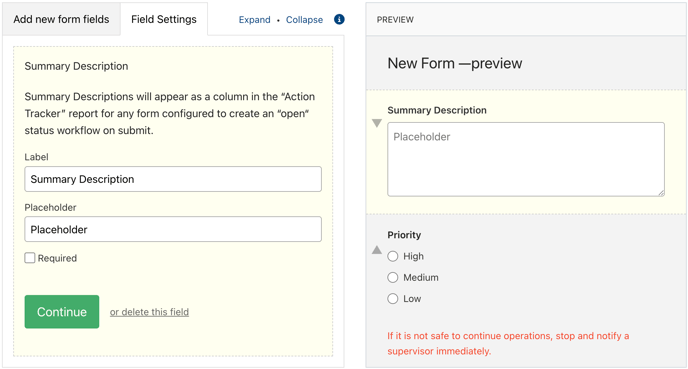Viewport: 688px width, 369px height.
Task: Enable the Required checkbox
Action: [x=30, y=258]
